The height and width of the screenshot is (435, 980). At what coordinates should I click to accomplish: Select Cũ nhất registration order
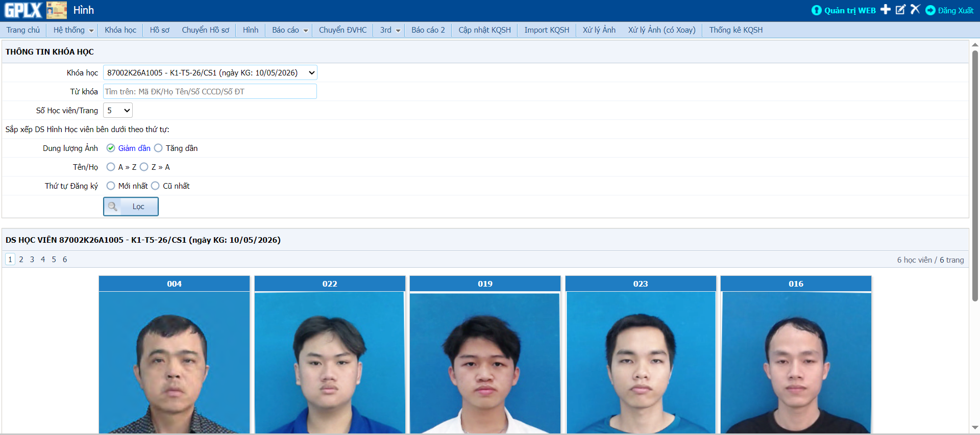(155, 186)
